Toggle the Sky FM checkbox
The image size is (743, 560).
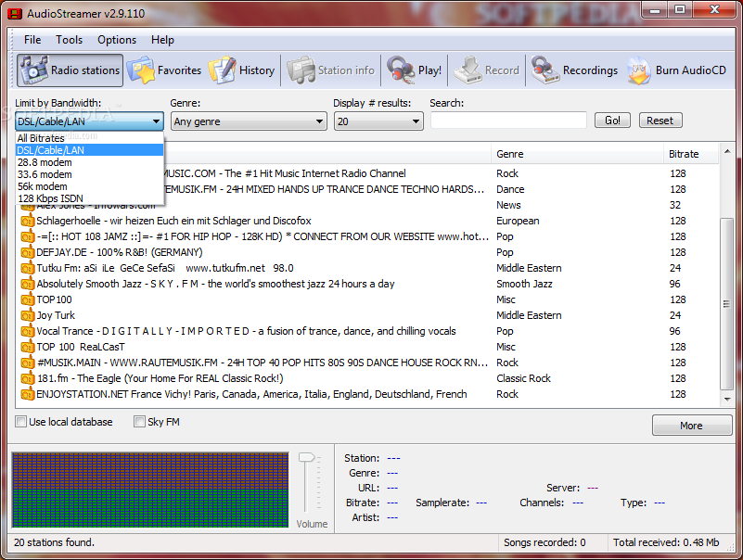139,422
